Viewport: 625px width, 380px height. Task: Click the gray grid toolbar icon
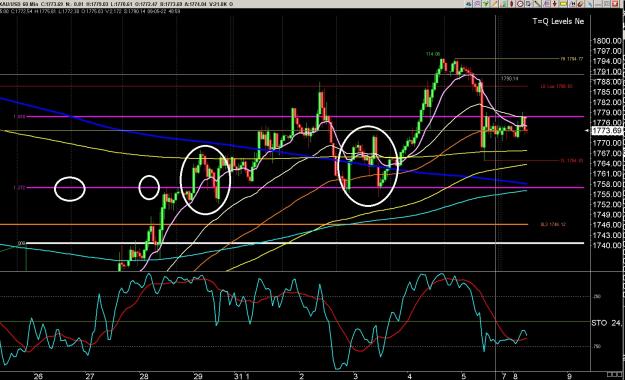pos(606,4)
